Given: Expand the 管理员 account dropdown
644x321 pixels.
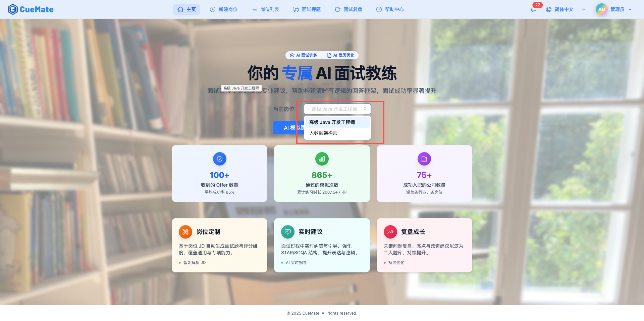Looking at the screenshot, I should pos(619,9).
